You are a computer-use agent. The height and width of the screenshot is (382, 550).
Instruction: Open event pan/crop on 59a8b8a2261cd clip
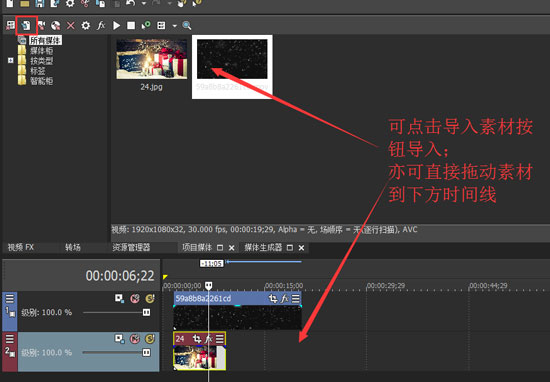273,299
